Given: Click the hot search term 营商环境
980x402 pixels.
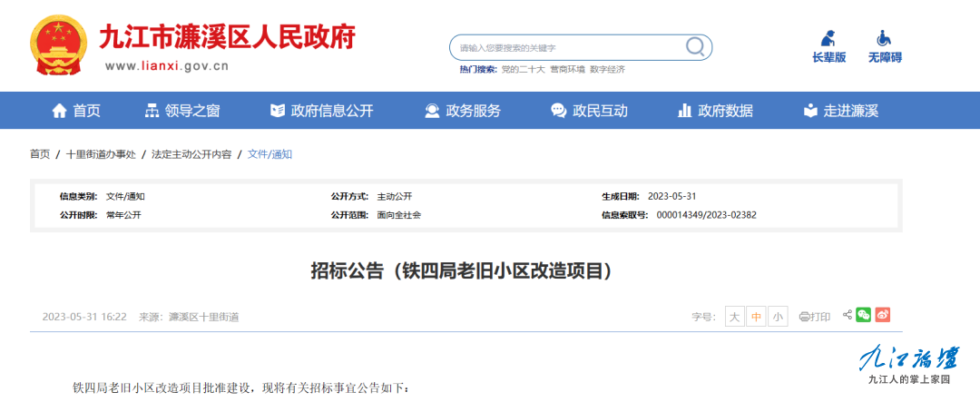Looking at the screenshot, I should point(567,69).
